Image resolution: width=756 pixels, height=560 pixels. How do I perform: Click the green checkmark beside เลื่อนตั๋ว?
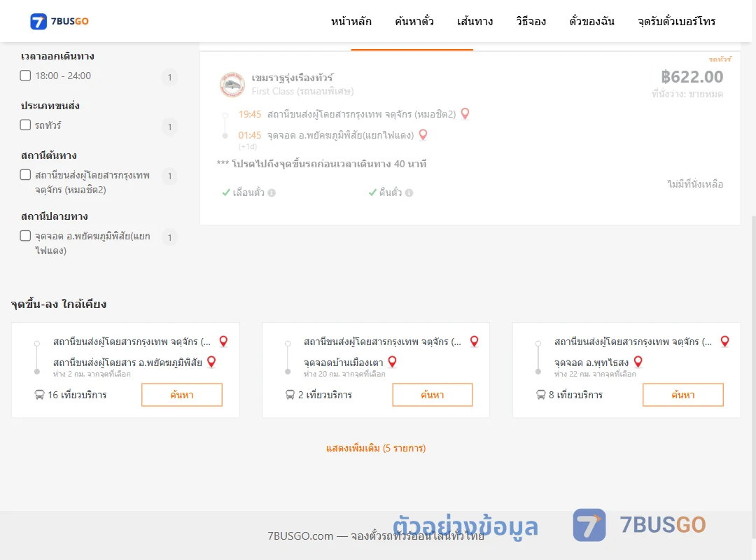click(225, 193)
